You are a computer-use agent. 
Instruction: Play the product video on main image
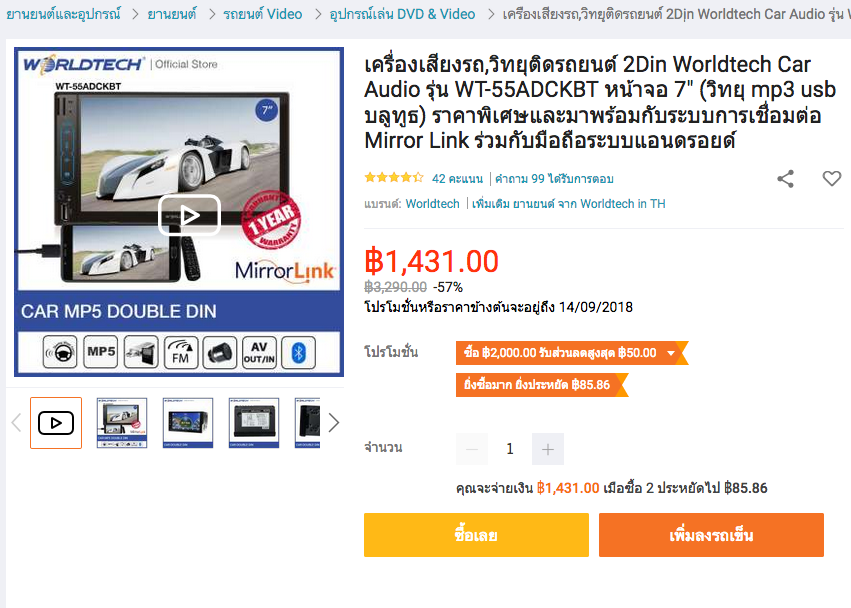(x=189, y=215)
